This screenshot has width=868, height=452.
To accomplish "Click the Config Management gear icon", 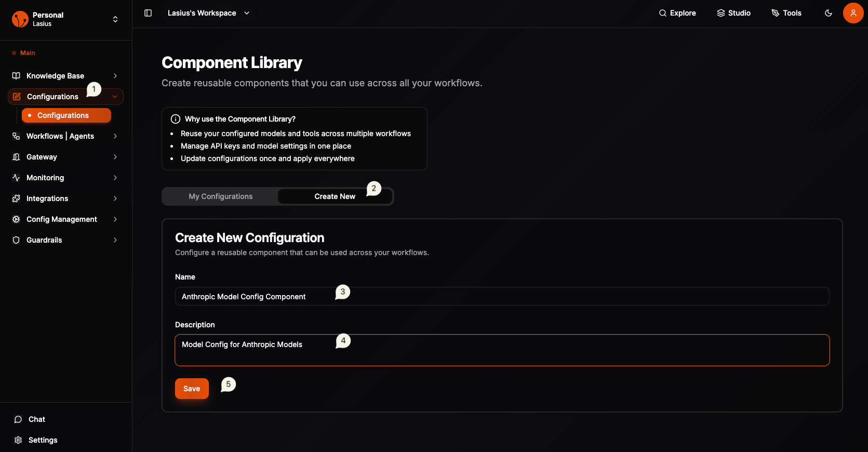I will (16, 219).
